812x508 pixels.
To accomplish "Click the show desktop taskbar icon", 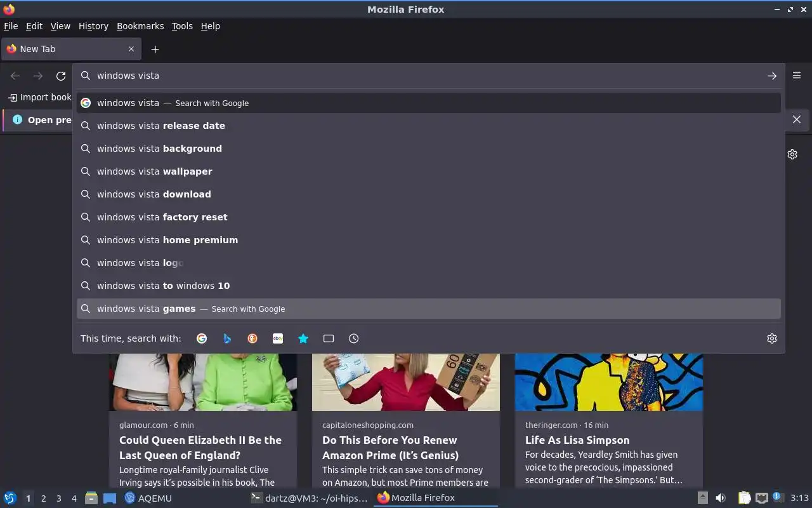I will coord(110,498).
